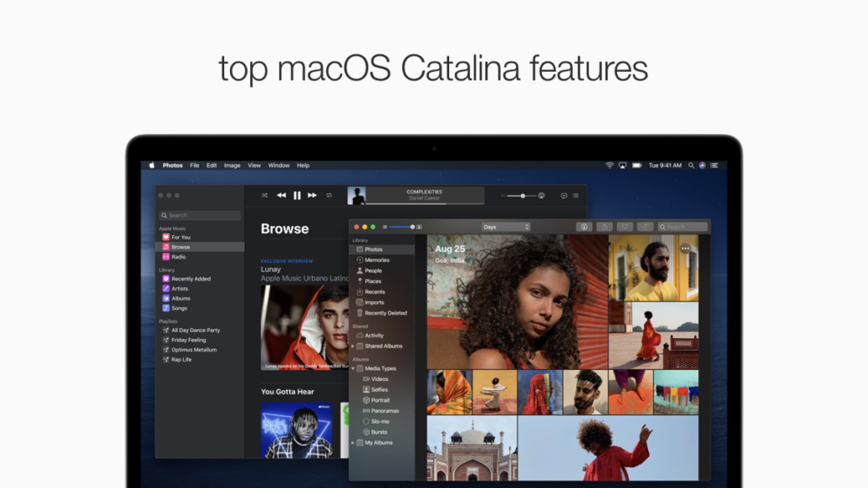This screenshot has width=868, height=488.
Task: Click the more options ellipsis on photo
Action: pos(685,248)
